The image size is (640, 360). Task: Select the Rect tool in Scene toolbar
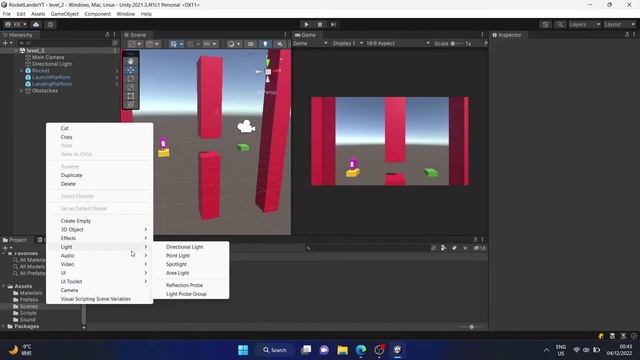[131, 96]
